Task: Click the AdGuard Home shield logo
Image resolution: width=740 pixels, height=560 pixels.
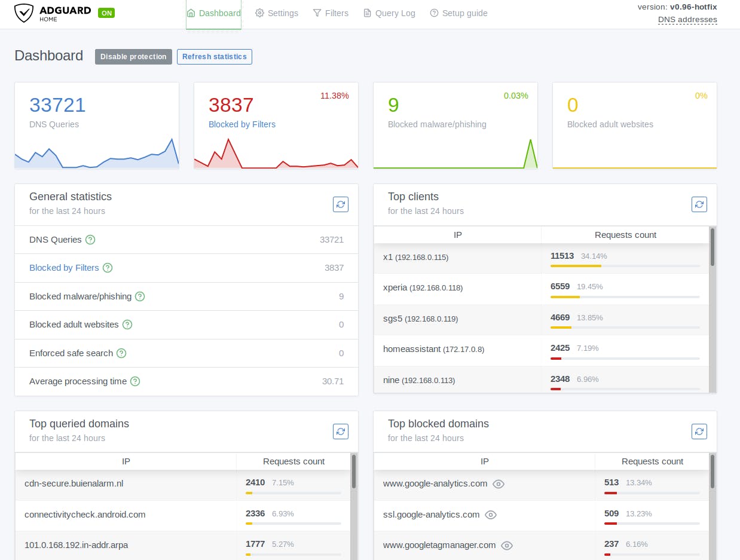Action: (24, 12)
